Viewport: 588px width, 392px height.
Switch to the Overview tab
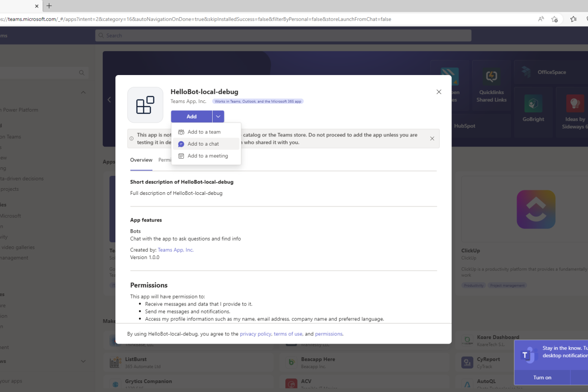click(x=141, y=160)
